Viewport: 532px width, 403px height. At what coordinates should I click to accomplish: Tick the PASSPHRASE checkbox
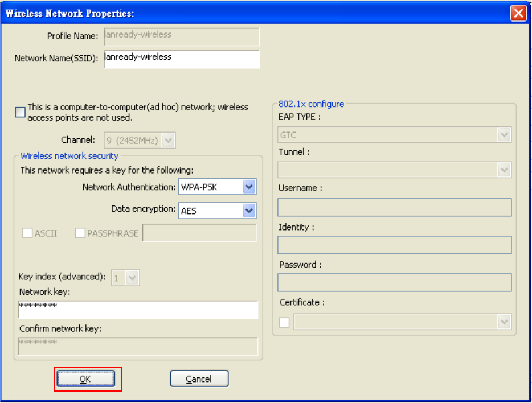point(80,233)
